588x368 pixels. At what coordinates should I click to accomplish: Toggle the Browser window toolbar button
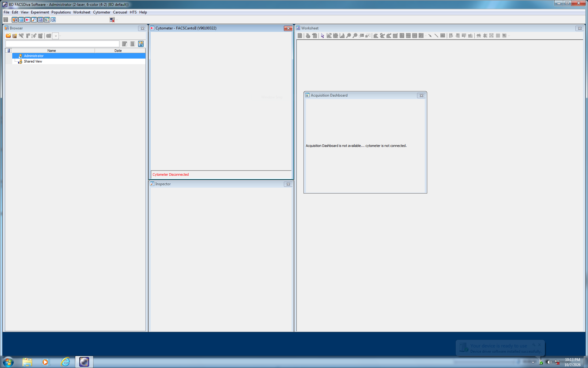pyautogui.click(x=15, y=20)
